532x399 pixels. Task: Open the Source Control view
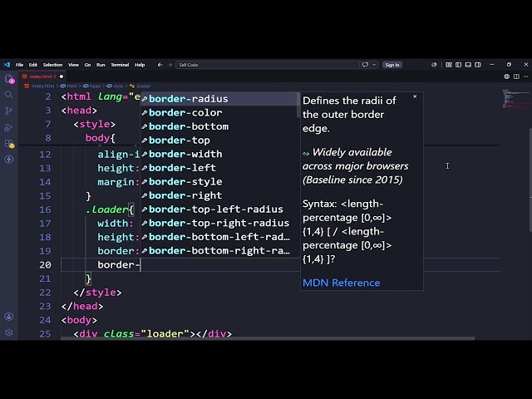(9, 111)
